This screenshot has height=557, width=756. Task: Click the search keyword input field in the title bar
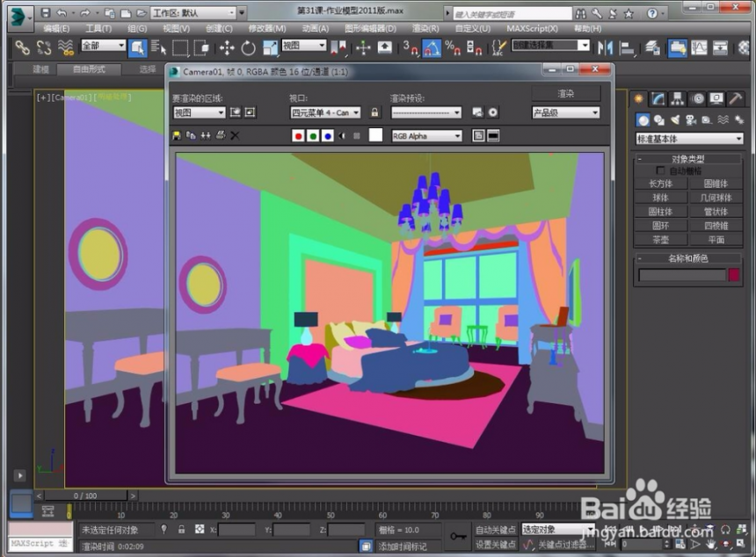(x=512, y=13)
